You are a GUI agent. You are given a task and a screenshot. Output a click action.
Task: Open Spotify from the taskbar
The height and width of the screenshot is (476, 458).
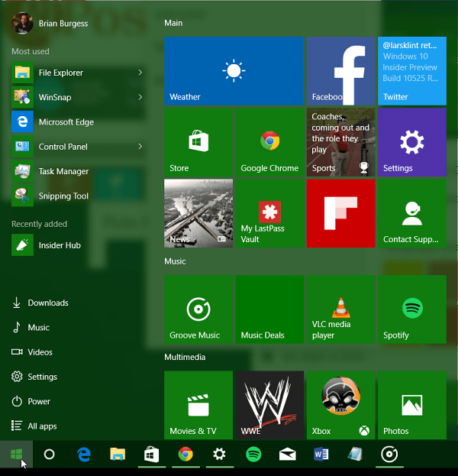253,455
